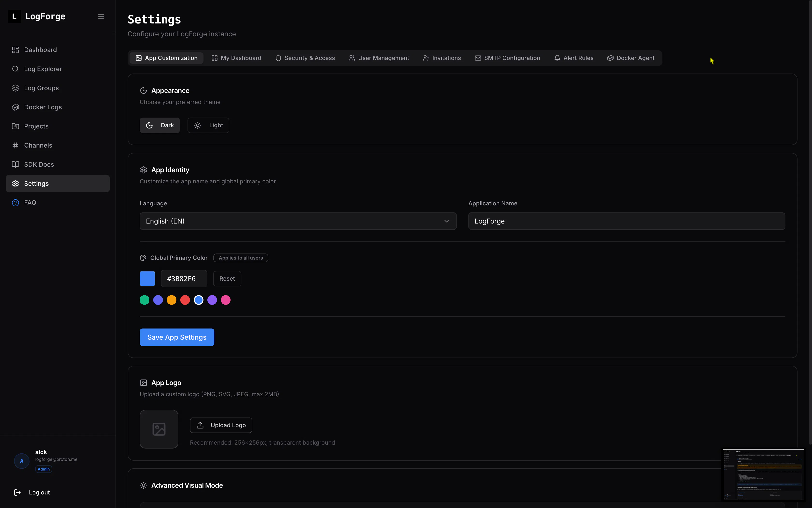This screenshot has height=508, width=812.
Task: Click the user avatar circle A
Action: [x=22, y=461]
